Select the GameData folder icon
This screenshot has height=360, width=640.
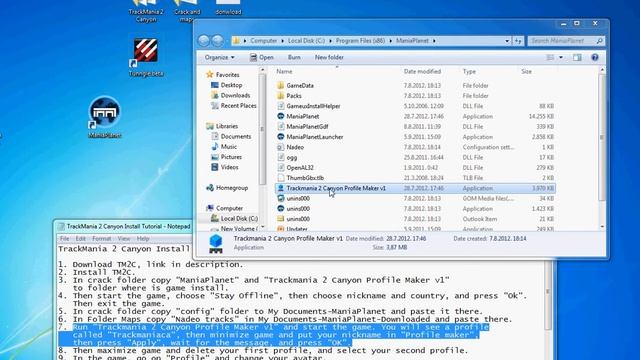(x=280, y=85)
